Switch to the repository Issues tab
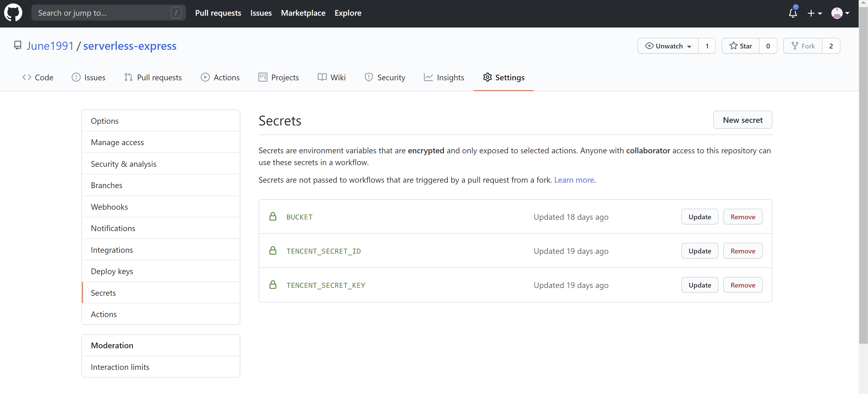This screenshot has width=868, height=394. click(x=88, y=78)
